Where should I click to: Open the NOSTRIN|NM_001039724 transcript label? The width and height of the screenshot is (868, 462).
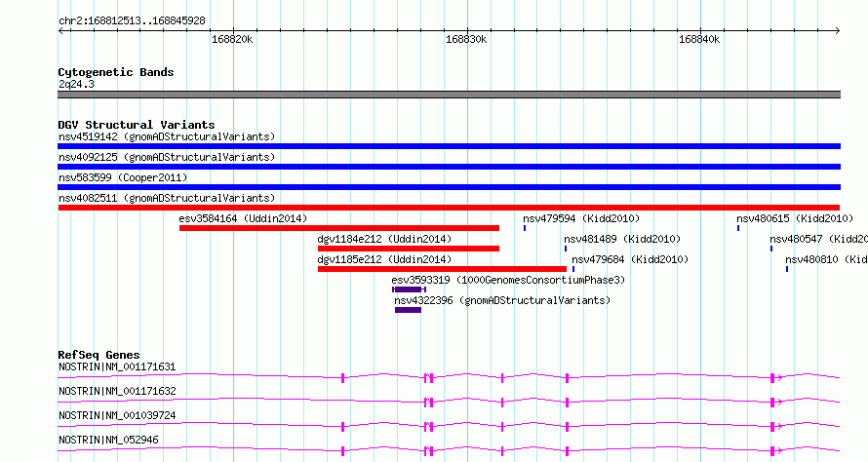pyautogui.click(x=117, y=415)
